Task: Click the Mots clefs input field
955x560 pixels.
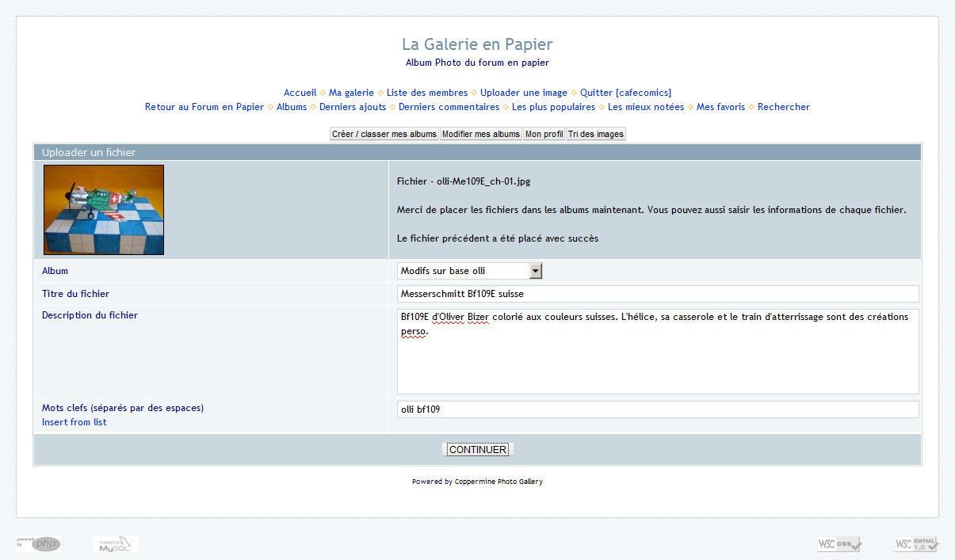Action: click(657, 410)
